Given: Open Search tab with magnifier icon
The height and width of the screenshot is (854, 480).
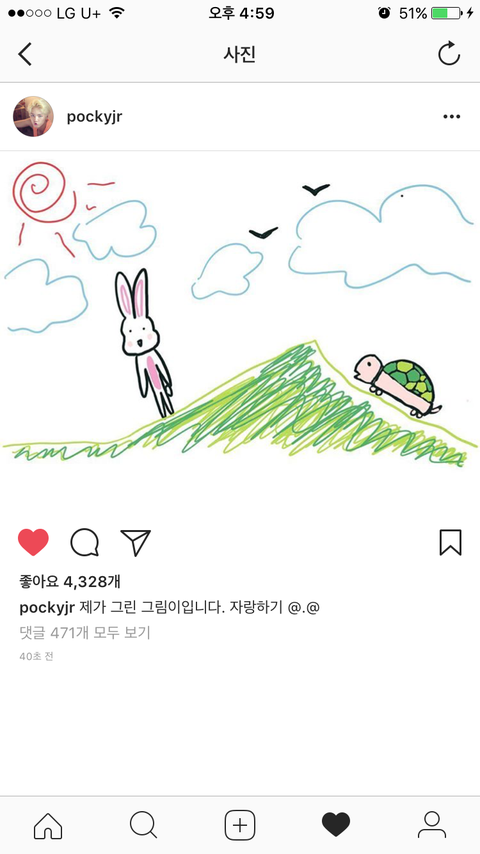Looking at the screenshot, I should click(144, 825).
